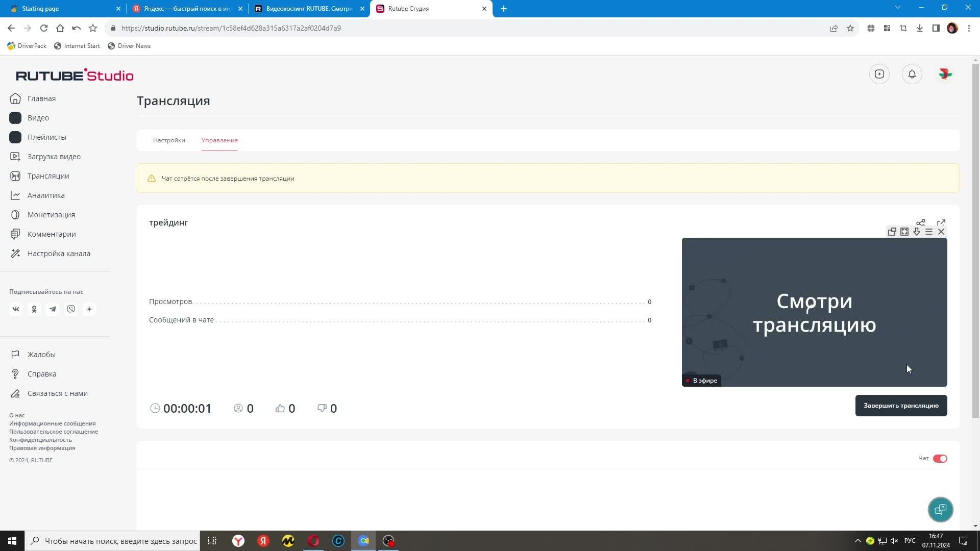Click the picture-in-picture icon above the video

[892, 232]
